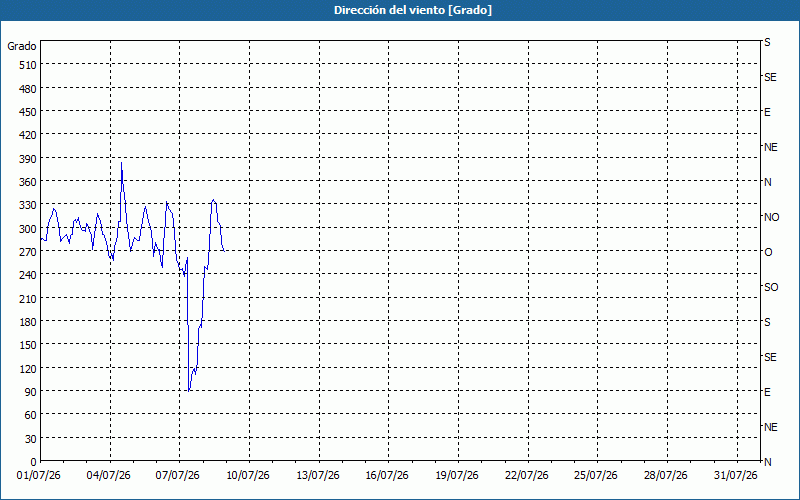This screenshot has height=500, width=800.
Task: Click the 150 y-axis value
Action: [28, 345]
